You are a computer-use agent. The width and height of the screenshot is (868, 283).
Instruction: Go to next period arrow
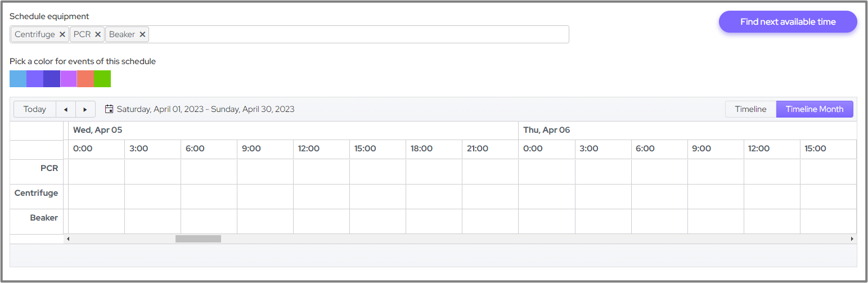click(x=86, y=109)
